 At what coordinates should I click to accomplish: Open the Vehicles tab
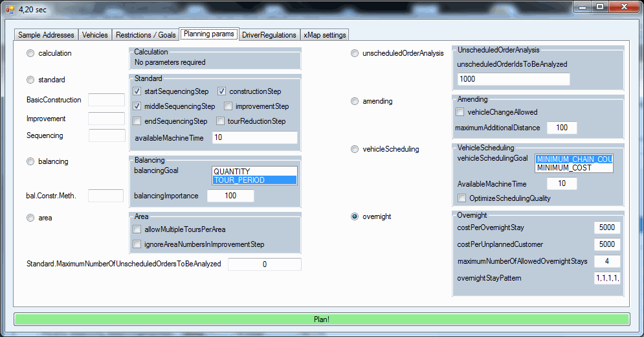pos(95,35)
